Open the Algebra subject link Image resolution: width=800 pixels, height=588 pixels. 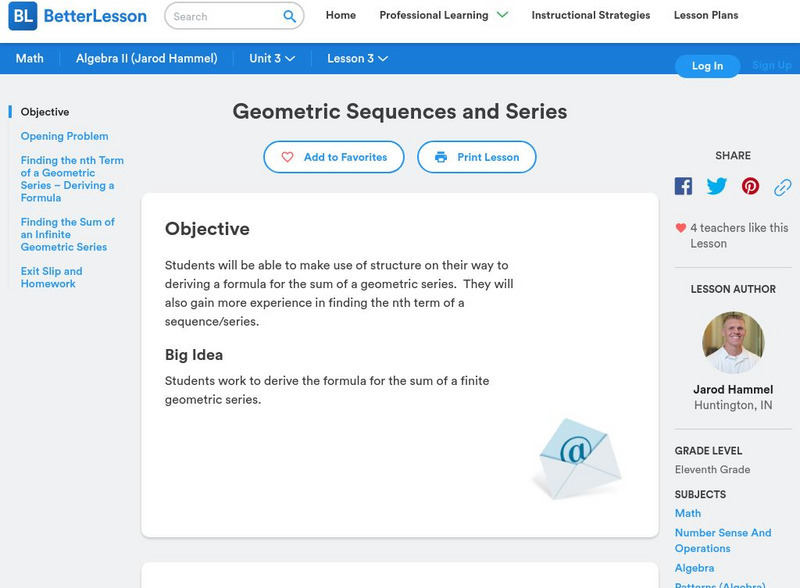coord(694,568)
